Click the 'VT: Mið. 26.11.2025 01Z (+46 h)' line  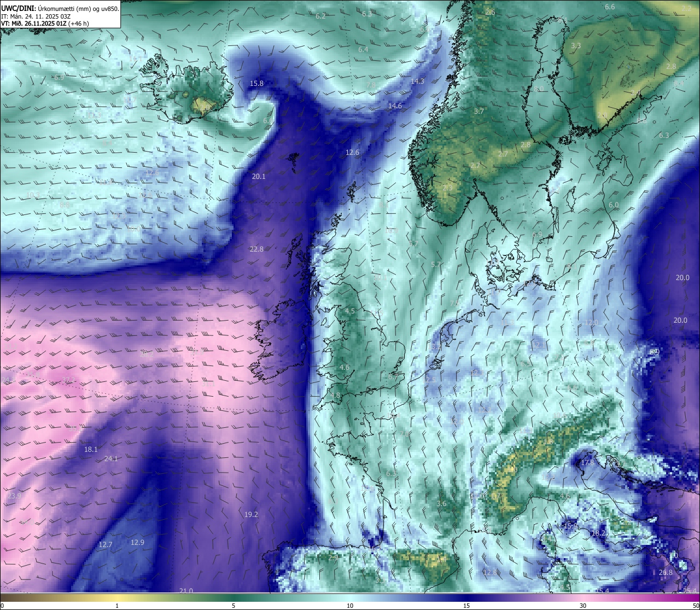tap(45, 24)
